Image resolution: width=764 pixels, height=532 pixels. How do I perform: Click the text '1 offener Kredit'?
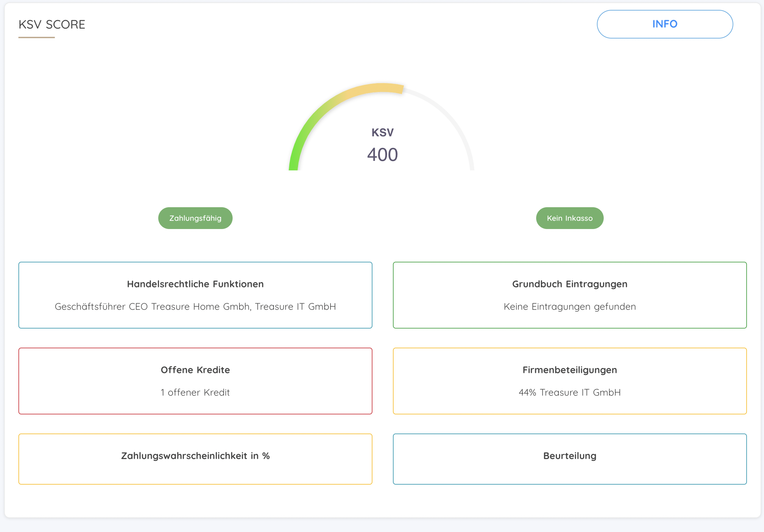point(195,392)
